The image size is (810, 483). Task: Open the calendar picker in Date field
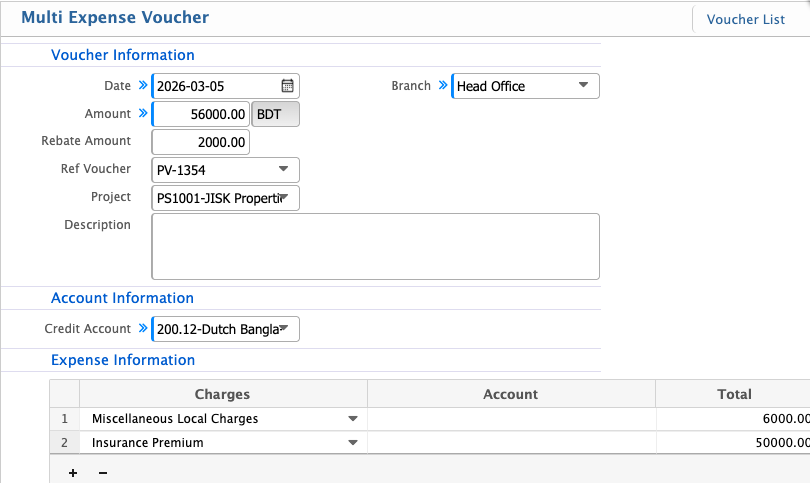point(287,86)
